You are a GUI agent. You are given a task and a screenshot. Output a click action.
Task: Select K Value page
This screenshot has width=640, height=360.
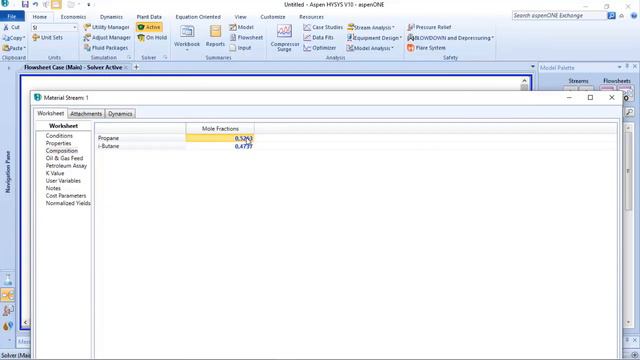(x=55, y=173)
